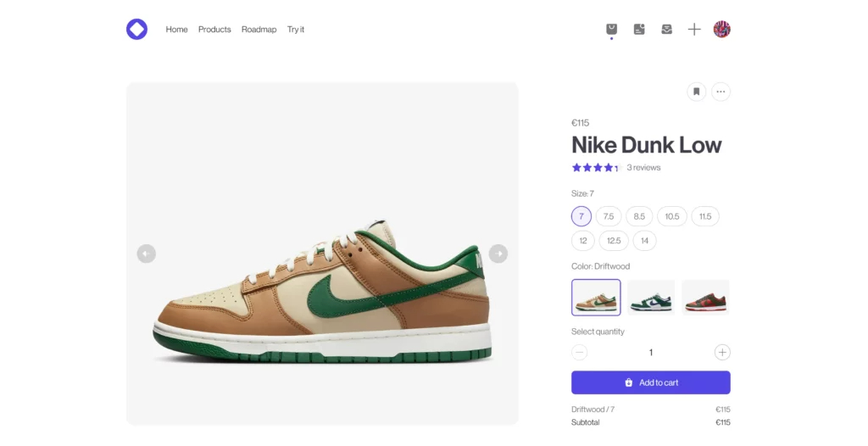Click the plus icon in header

[x=694, y=29]
